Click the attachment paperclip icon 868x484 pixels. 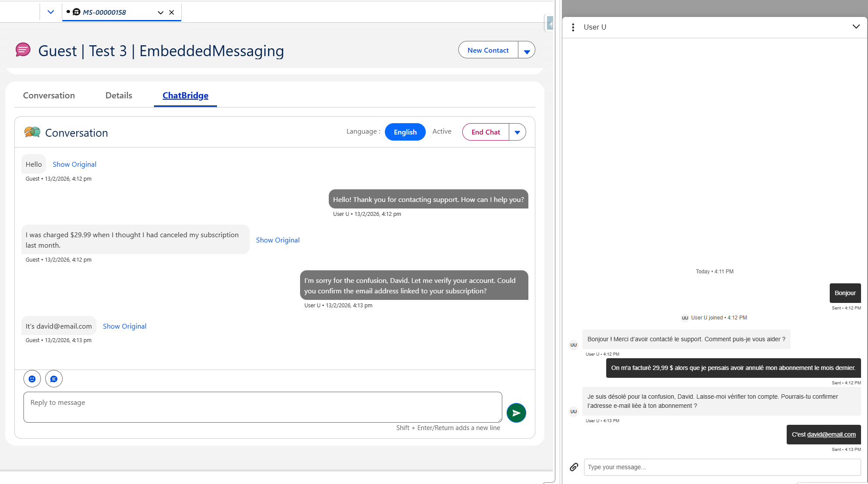click(574, 467)
